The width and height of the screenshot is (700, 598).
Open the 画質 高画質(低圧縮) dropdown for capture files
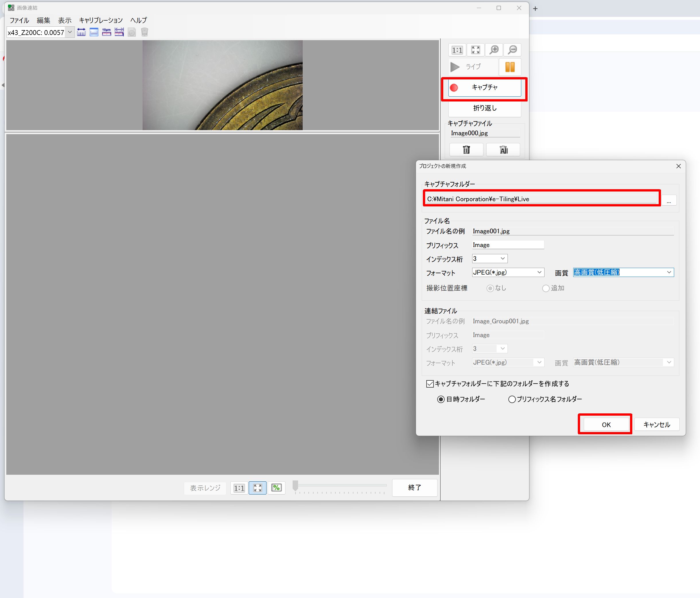(669, 273)
